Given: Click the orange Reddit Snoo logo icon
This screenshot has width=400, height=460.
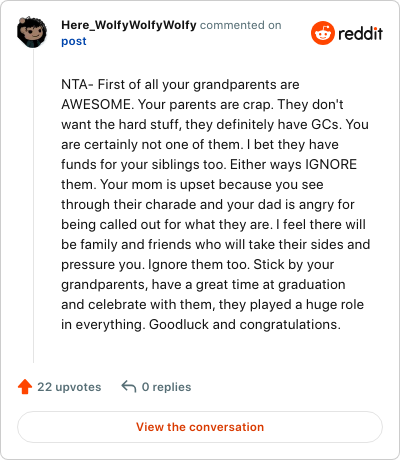Looking at the screenshot, I should tap(323, 33).
